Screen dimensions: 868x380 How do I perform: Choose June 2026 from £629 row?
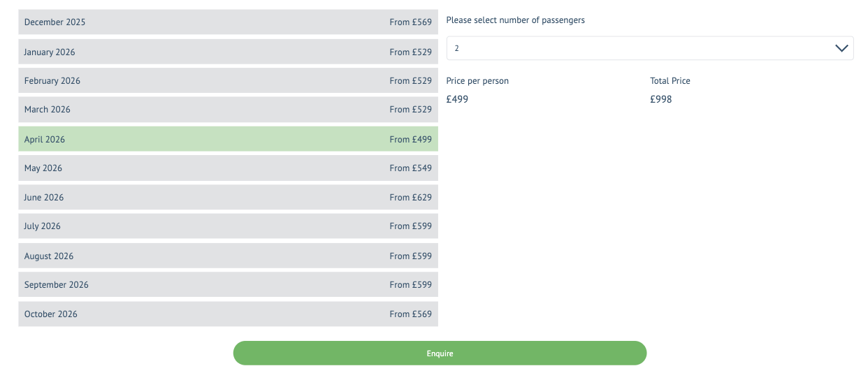(228, 198)
